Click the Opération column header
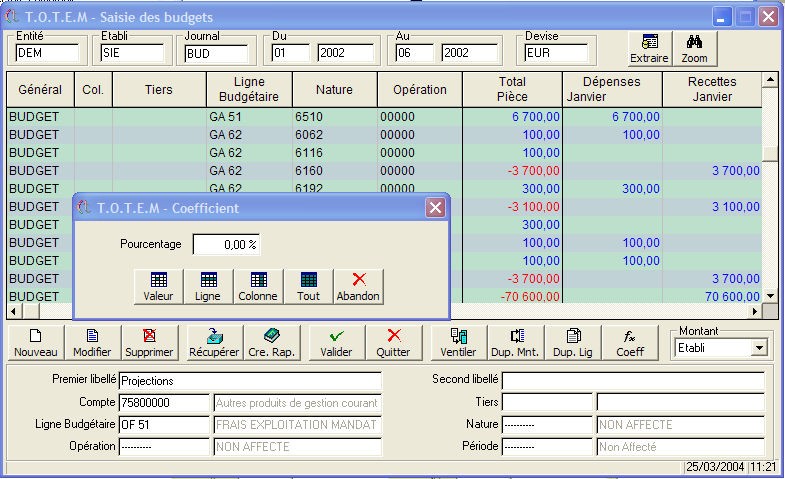The height and width of the screenshot is (479, 785). point(420,90)
